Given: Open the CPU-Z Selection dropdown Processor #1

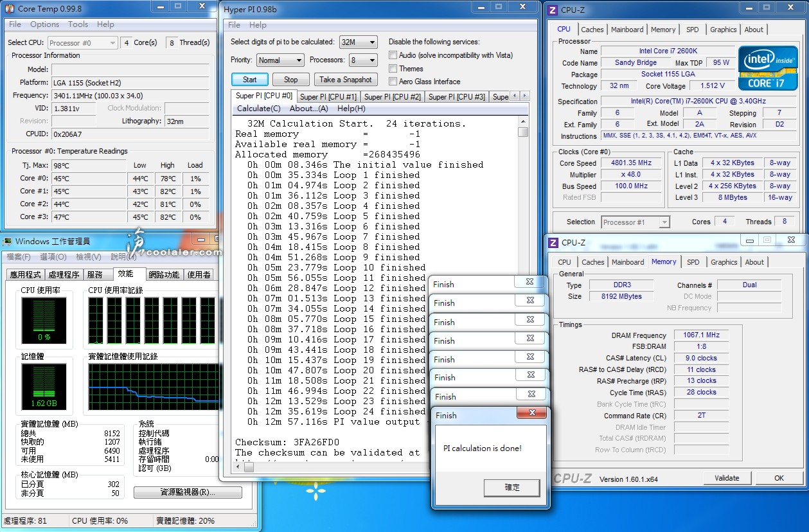Looking at the screenshot, I should tap(636, 222).
